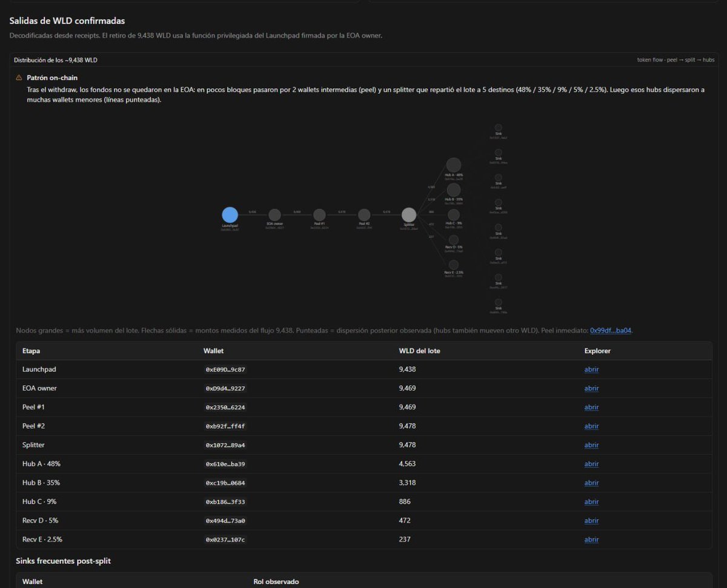Click the 'Splitter' cell in Etapa column
Screen dimensions: 727x588
(x=34, y=445)
